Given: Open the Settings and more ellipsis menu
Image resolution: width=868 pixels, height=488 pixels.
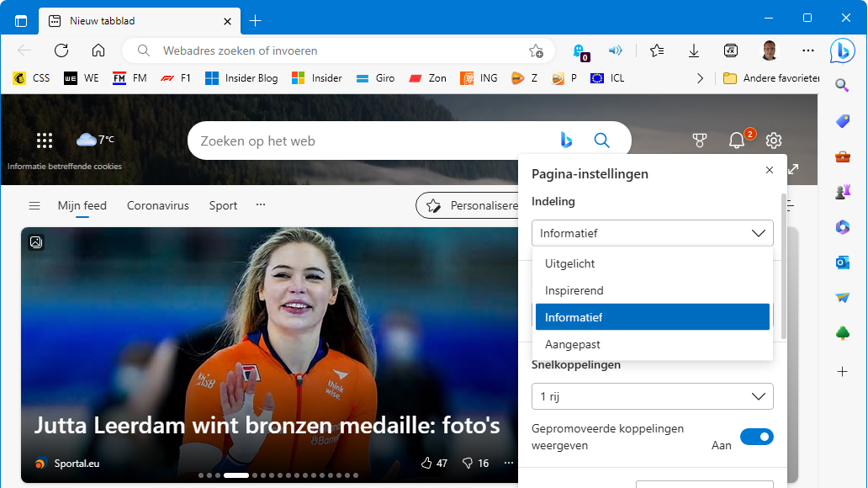Looking at the screenshot, I should pos(807,50).
